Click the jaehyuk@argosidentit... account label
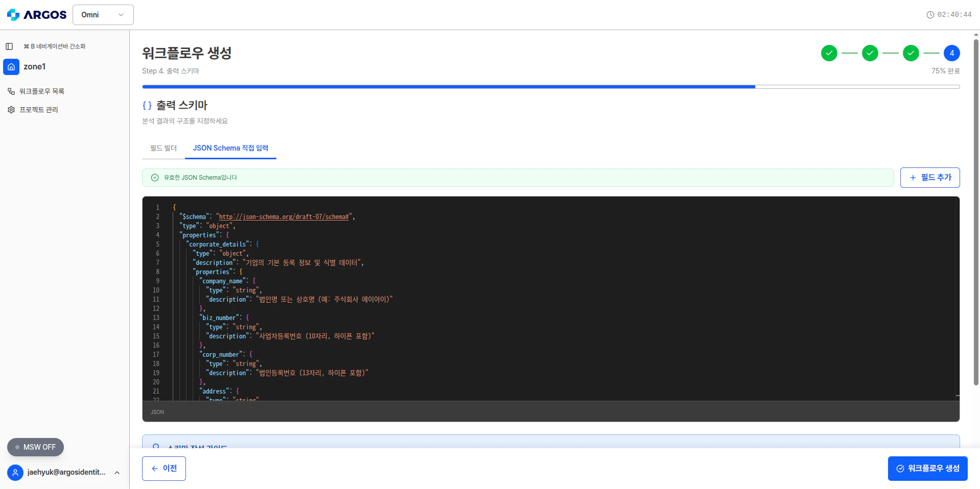This screenshot has width=980, height=489. 66,473
